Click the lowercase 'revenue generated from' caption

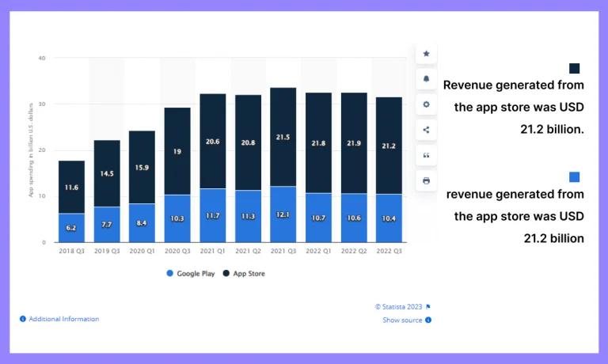tap(515, 194)
